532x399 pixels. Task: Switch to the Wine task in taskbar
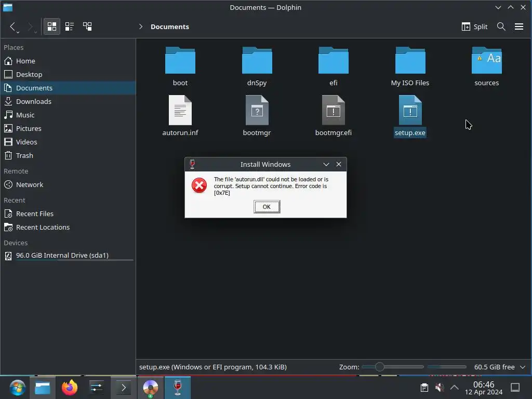tap(178, 388)
